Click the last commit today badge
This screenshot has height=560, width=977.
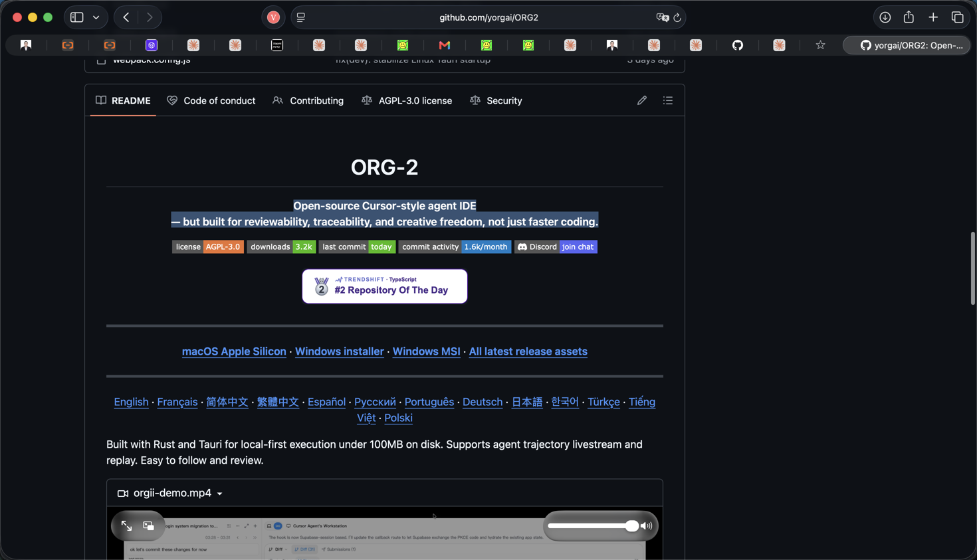[357, 246]
